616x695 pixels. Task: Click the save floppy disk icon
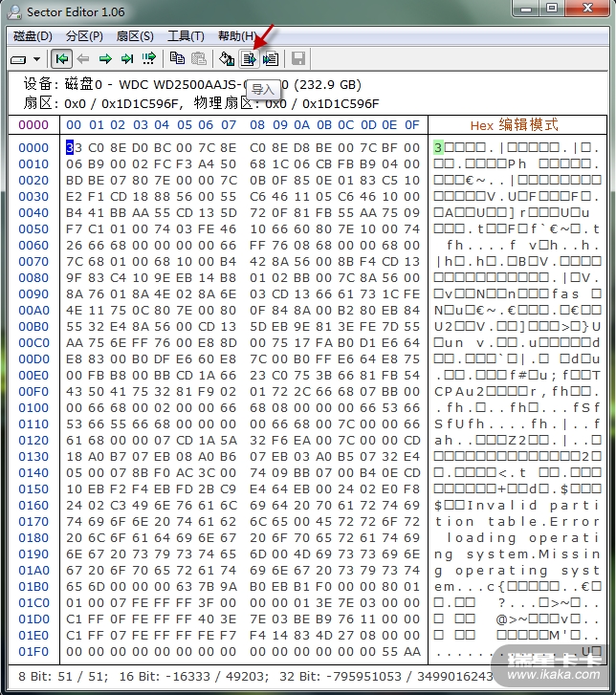tap(298, 58)
